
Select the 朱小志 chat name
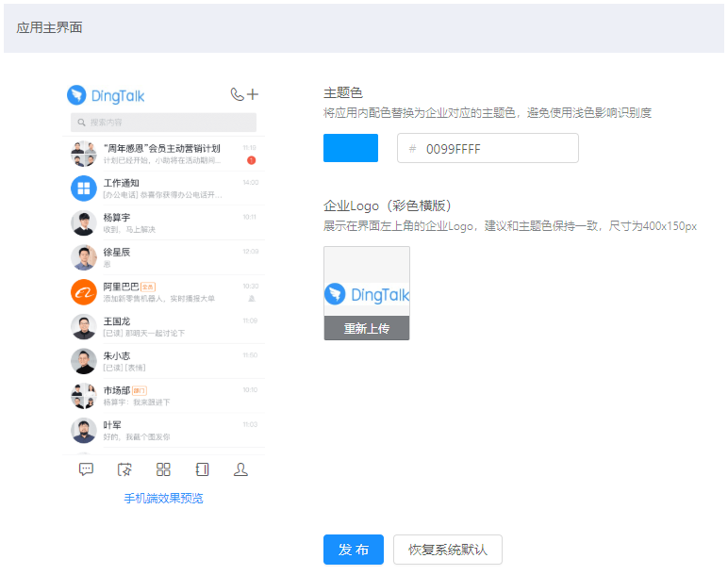(x=117, y=355)
